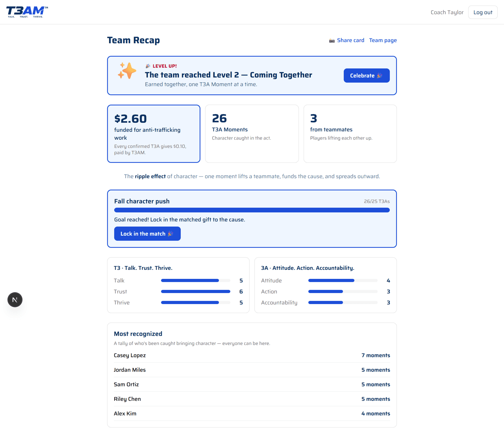
Task: Open the Next.js dev tools badge
Action: pyautogui.click(x=15, y=300)
